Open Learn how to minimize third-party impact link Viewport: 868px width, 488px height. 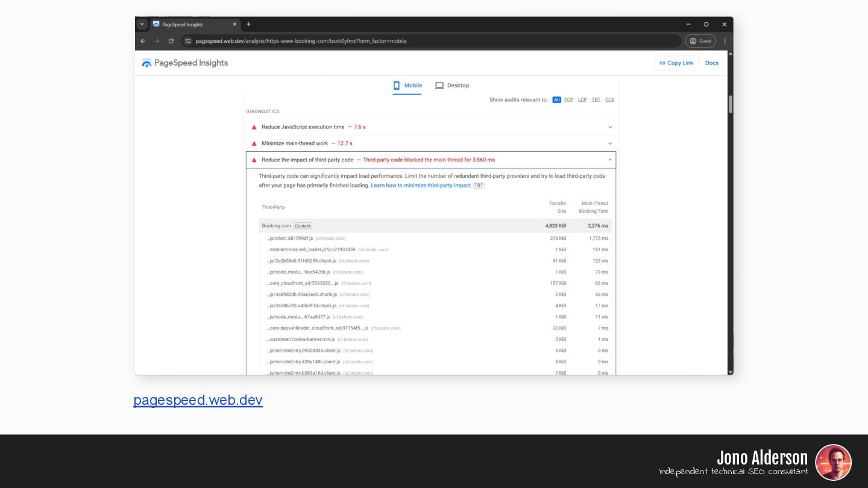[421, 186]
